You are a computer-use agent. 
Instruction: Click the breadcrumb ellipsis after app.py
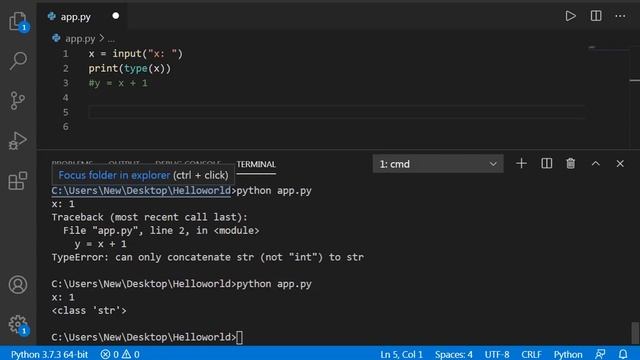[x=111, y=39]
